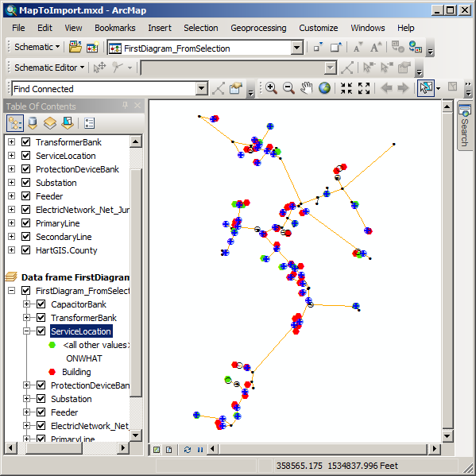
Task: Toggle the CapacitorBank layer checkbox
Action: 41,304
